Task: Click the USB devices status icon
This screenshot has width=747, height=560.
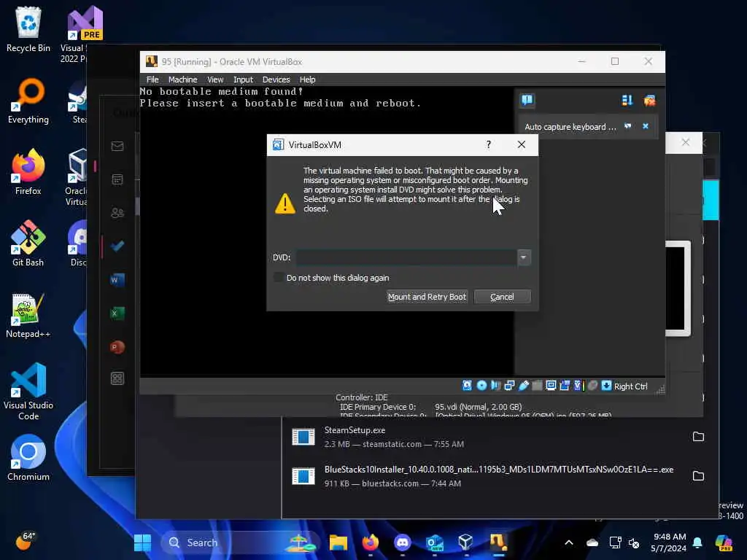Action: point(524,386)
